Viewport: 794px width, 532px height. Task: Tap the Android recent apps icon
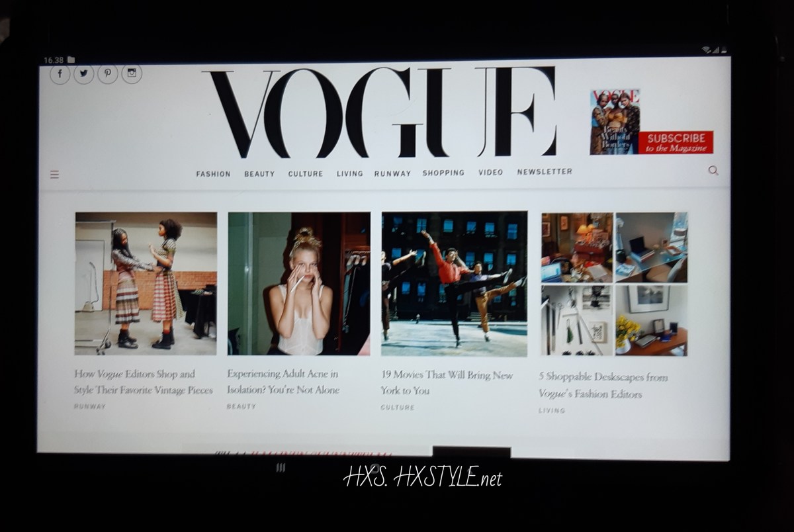coord(281,468)
